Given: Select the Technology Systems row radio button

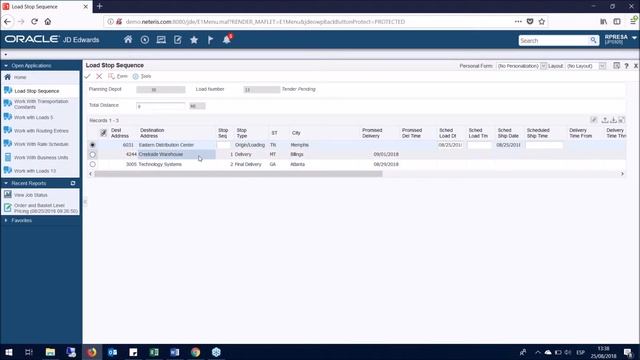Looking at the screenshot, I should pyautogui.click(x=93, y=164).
